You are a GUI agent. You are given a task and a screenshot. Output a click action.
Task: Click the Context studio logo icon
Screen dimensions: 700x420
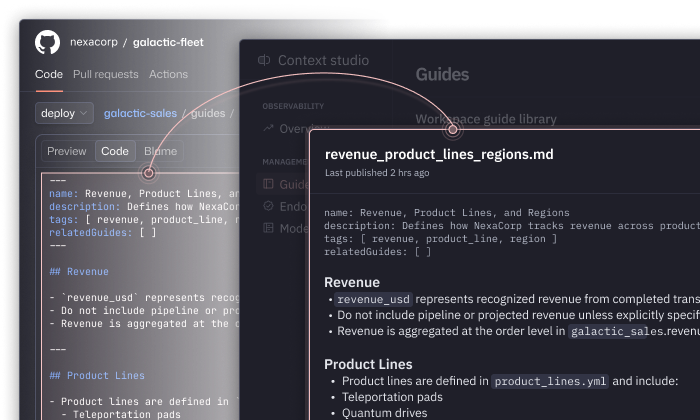(x=264, y=60)
